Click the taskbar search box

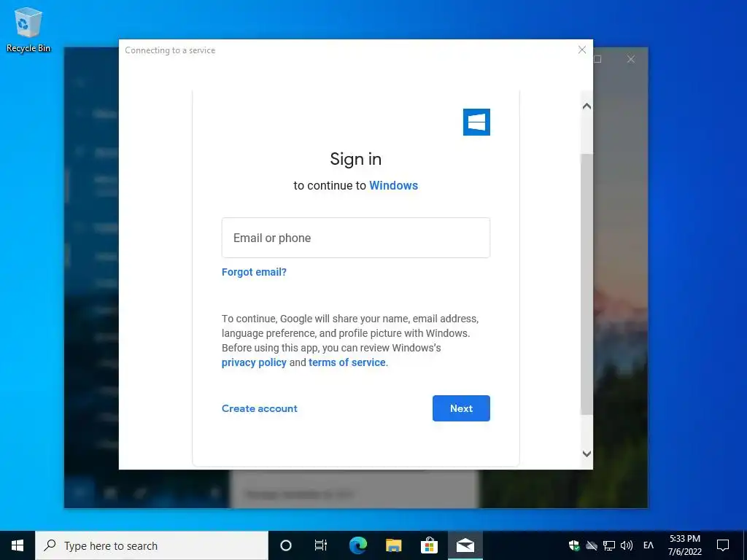click(152, 545)
